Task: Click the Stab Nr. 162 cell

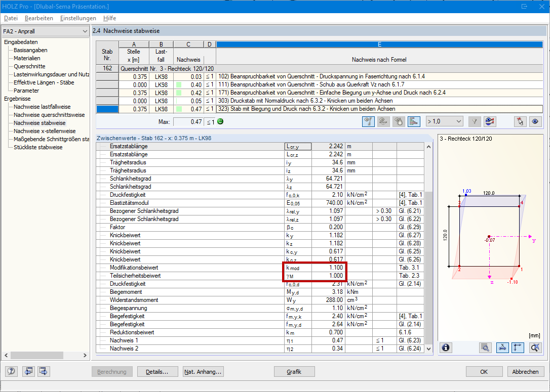Action: coord(107,68)
